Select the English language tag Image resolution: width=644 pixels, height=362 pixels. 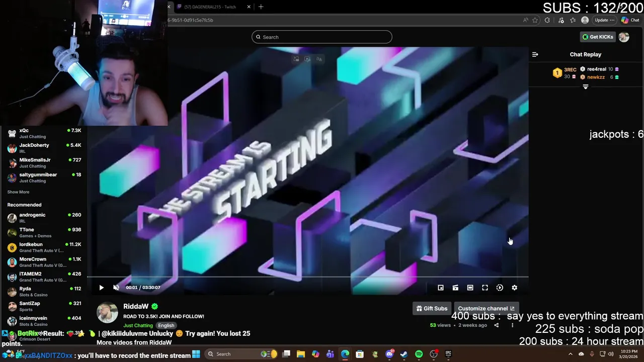tap(166, 325)
